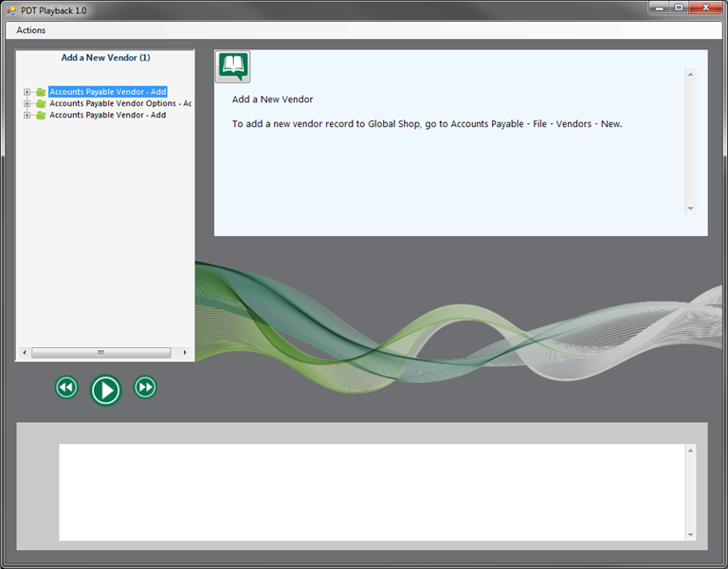Select the third tree item Accounts Payable Vendor - Add
728x569 pixels.
click(108, 115)
